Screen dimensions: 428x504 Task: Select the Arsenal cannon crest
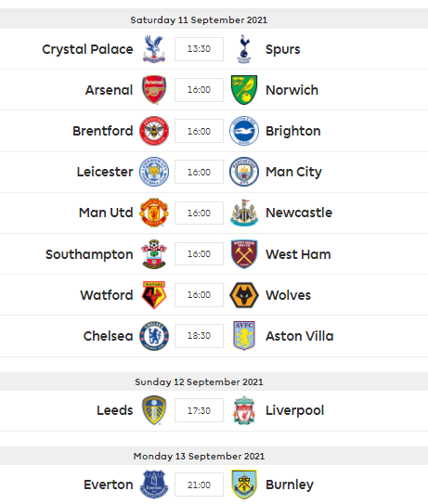point(154,90)
